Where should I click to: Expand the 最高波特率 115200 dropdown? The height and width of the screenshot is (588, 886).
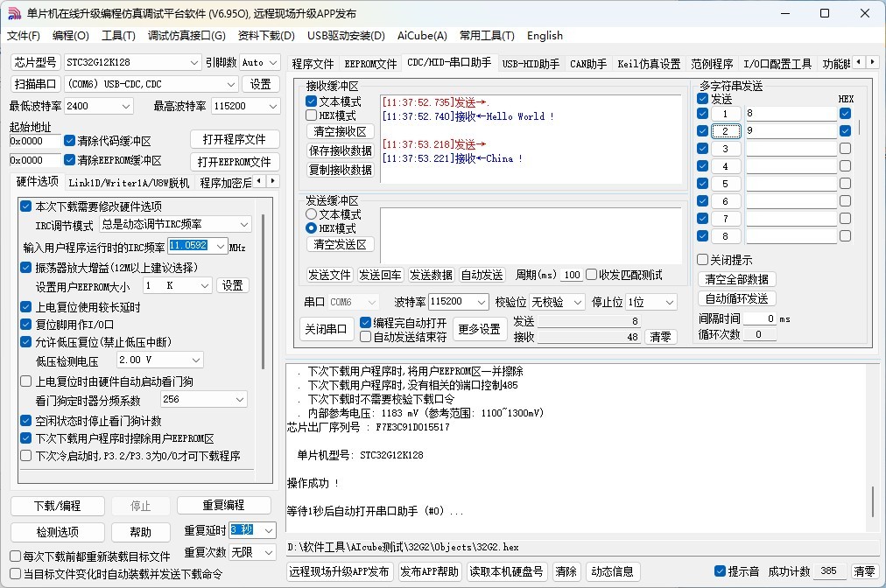273,106
